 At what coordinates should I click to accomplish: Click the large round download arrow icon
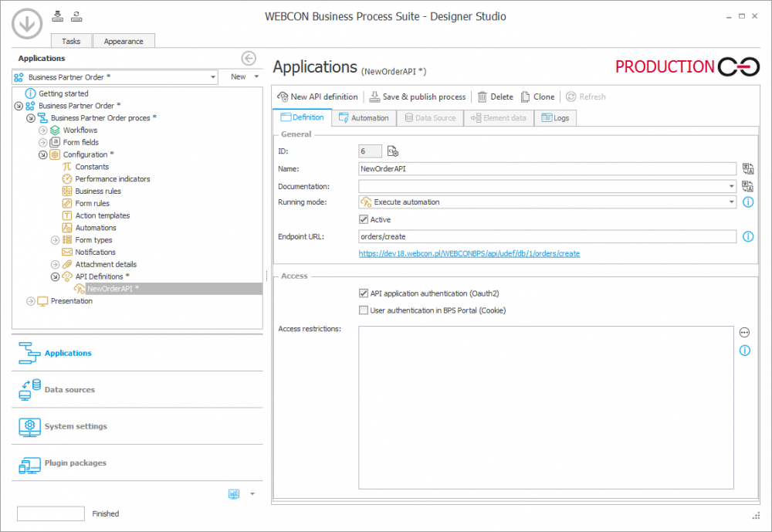click(27, 24)
